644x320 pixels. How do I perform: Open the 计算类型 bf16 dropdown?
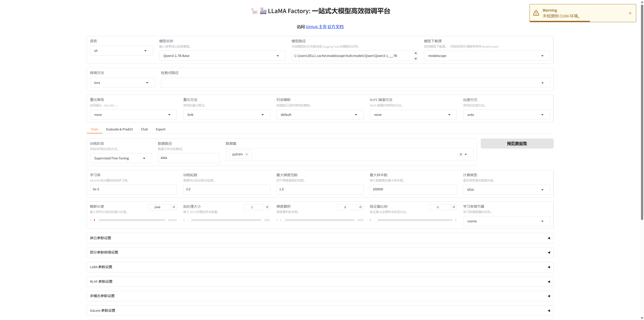[506, 190]
